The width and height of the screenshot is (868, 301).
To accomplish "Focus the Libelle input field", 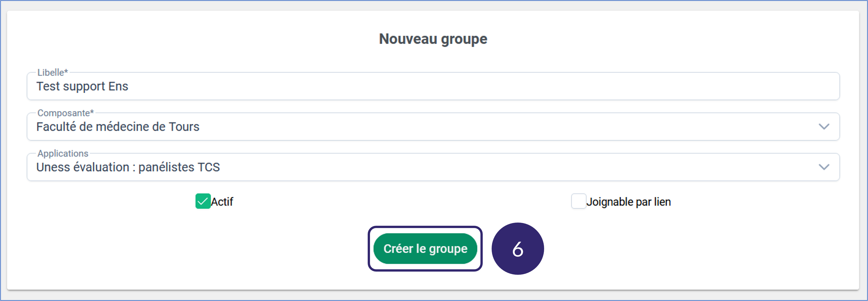I will (433, 86).
